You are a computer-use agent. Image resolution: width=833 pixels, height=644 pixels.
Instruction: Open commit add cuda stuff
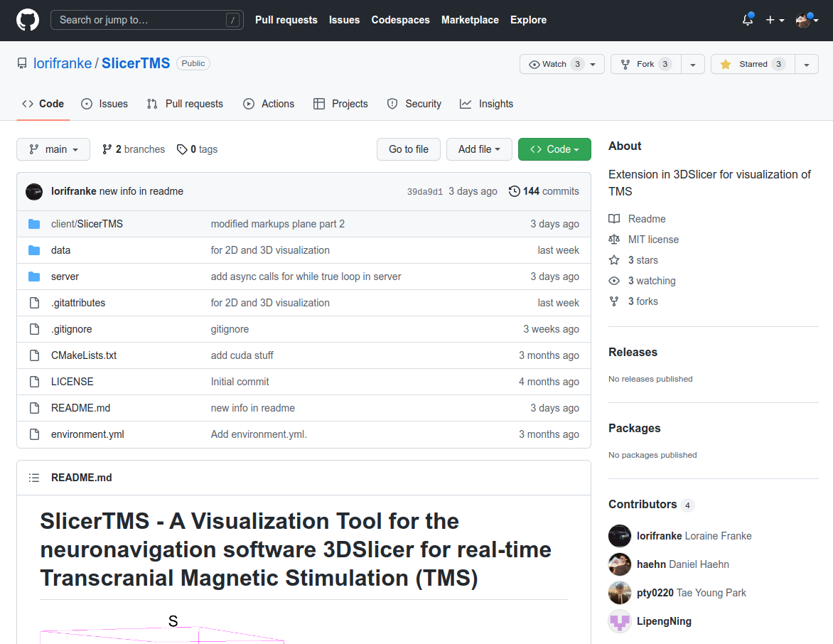pos(242,355)
